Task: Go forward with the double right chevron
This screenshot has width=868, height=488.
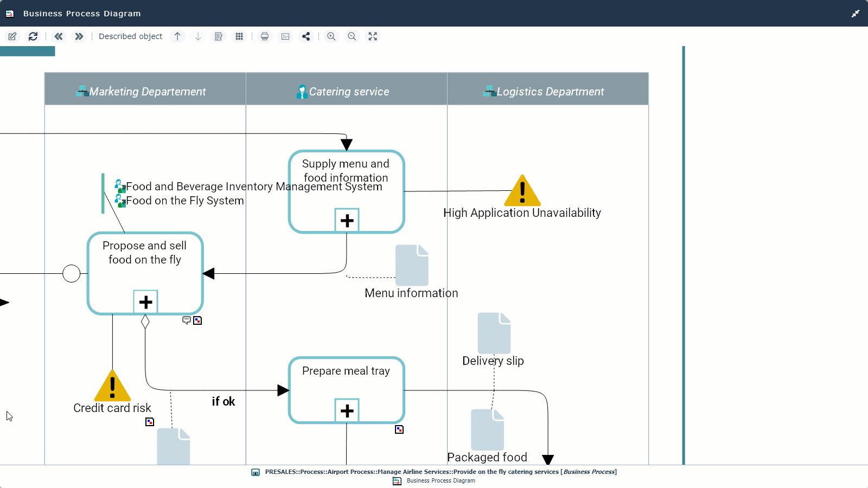Action: coord(79,36)
